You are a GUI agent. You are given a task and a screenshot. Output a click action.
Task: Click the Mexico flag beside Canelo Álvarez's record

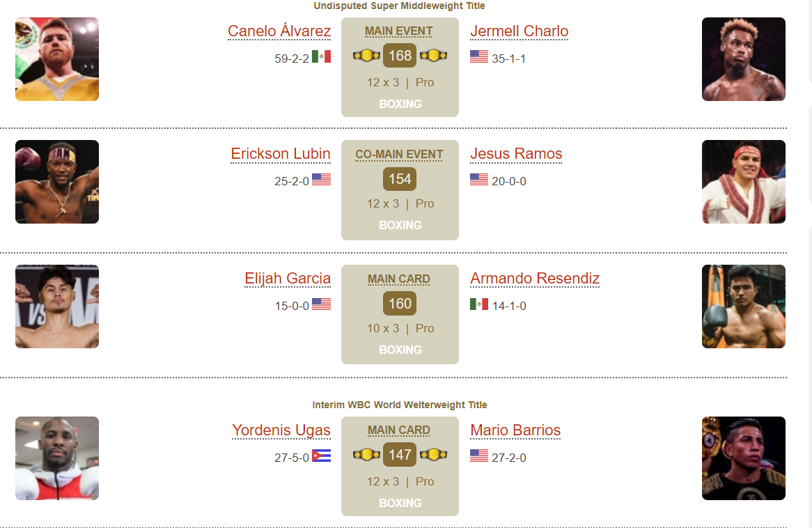(x=321, y=56)
